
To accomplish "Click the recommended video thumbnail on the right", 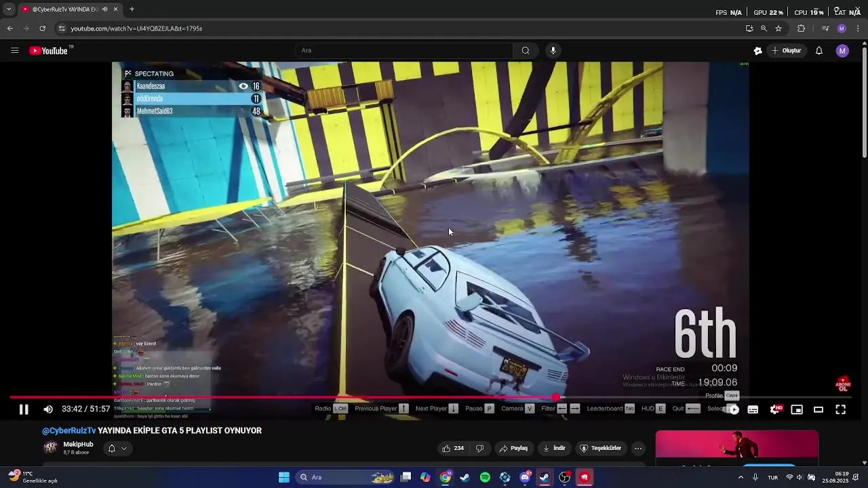I will (x=737, y=445).
